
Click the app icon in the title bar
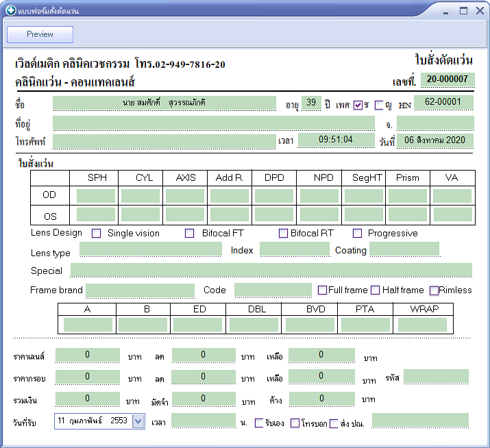click(10, 10)
